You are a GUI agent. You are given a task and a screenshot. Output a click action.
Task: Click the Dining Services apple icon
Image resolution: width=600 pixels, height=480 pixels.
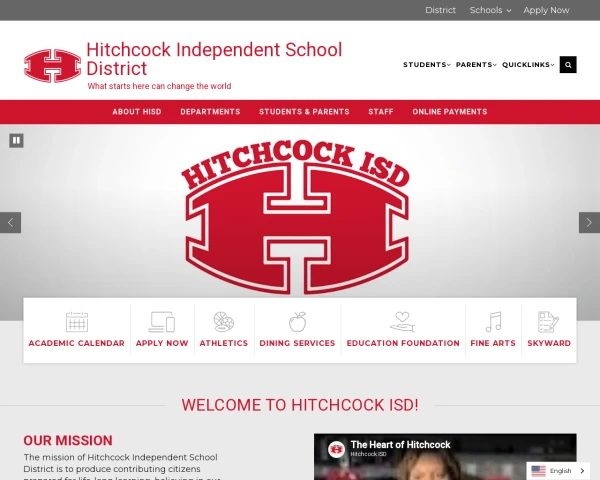297,322
